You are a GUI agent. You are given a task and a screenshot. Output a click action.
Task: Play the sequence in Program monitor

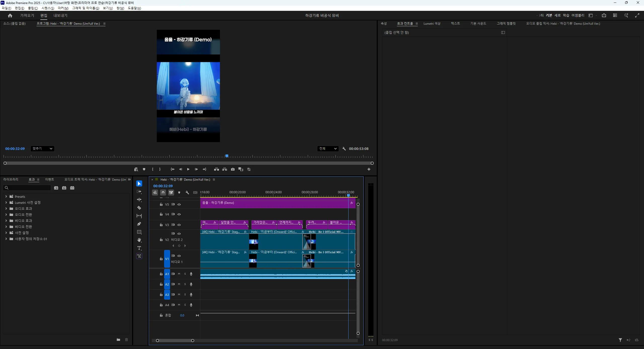188,169
